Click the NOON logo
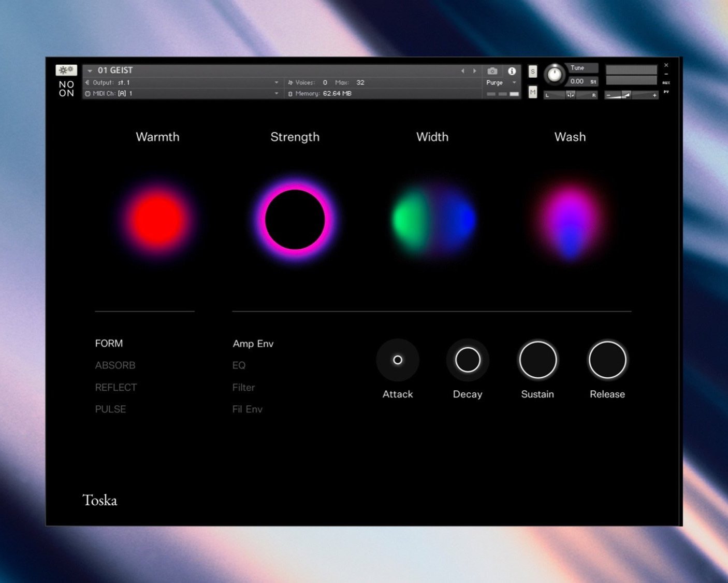 [66, 89]
